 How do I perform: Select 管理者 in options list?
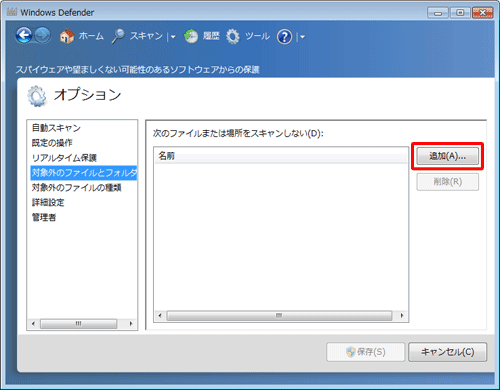[44, 217]
